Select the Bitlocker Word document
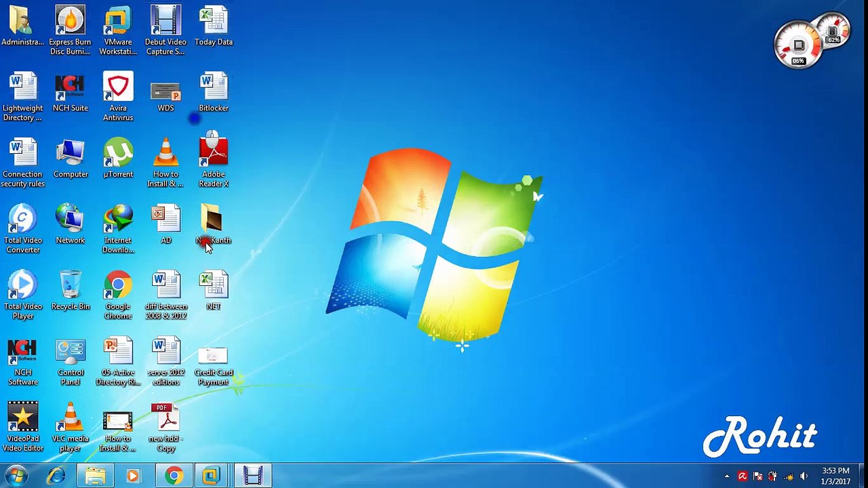Image resolution: width=868 pixels, height=488 pixels. click(214, 93)
